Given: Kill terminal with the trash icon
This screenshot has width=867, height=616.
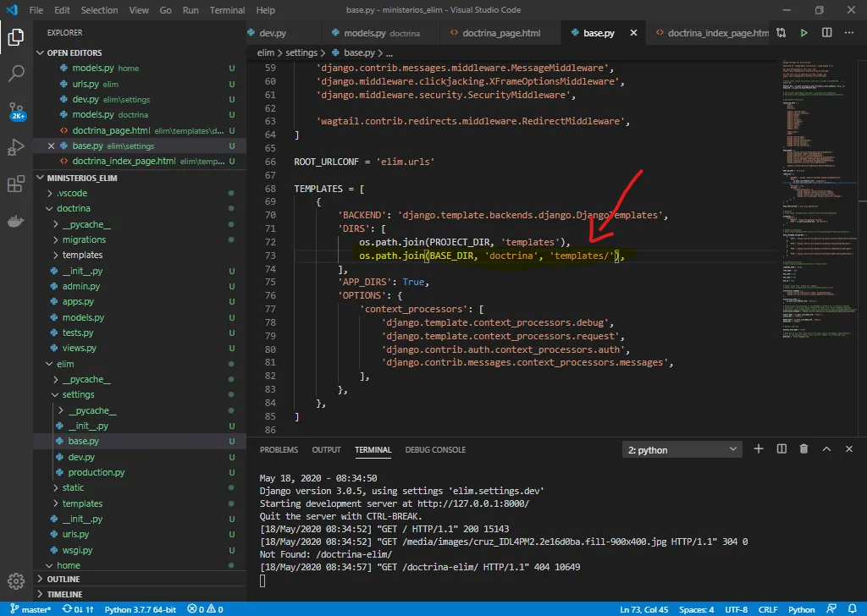Looking at the screenshot, I should coord(803,449).
